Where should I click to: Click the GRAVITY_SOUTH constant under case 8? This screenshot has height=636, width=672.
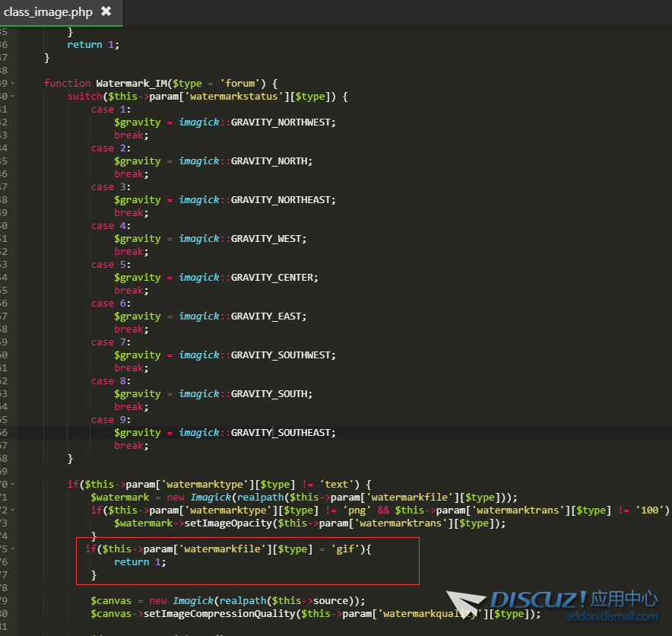[x=269, y=393]
